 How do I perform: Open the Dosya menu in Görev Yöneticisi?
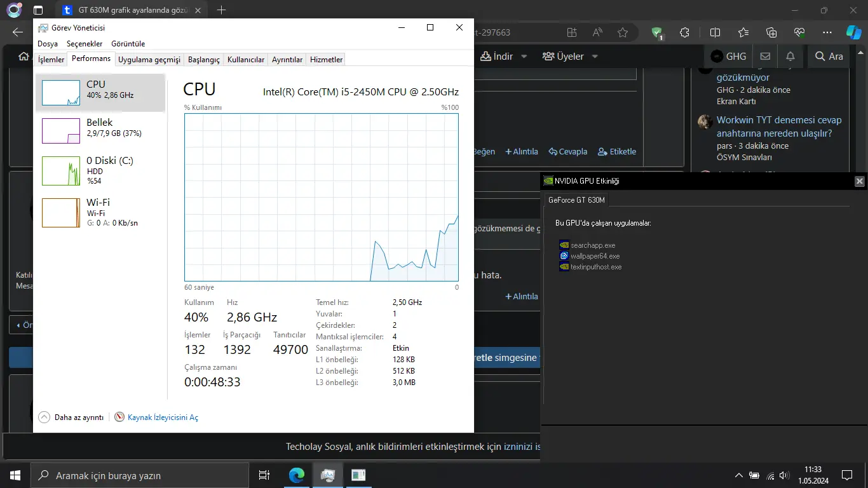coord(48,44)
